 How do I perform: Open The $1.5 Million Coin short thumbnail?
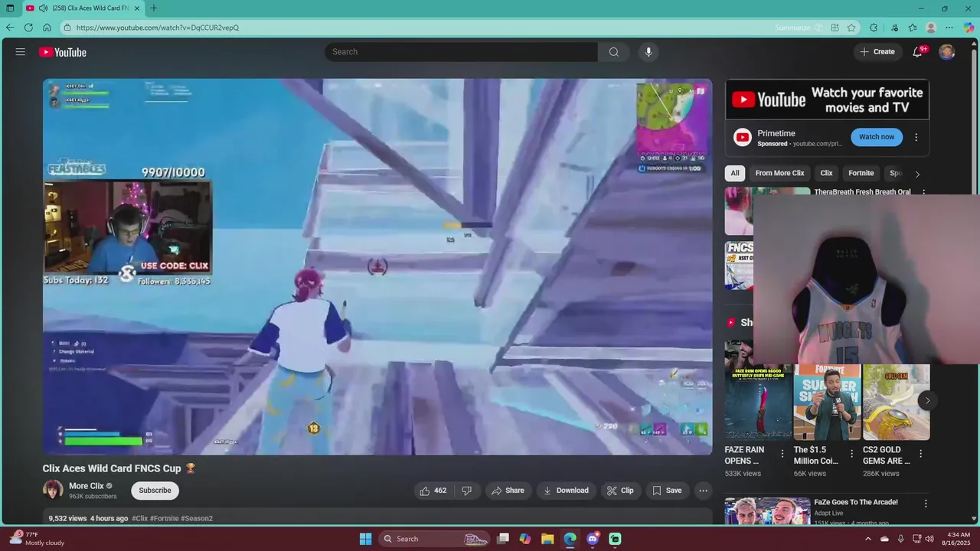pos(827,402)
